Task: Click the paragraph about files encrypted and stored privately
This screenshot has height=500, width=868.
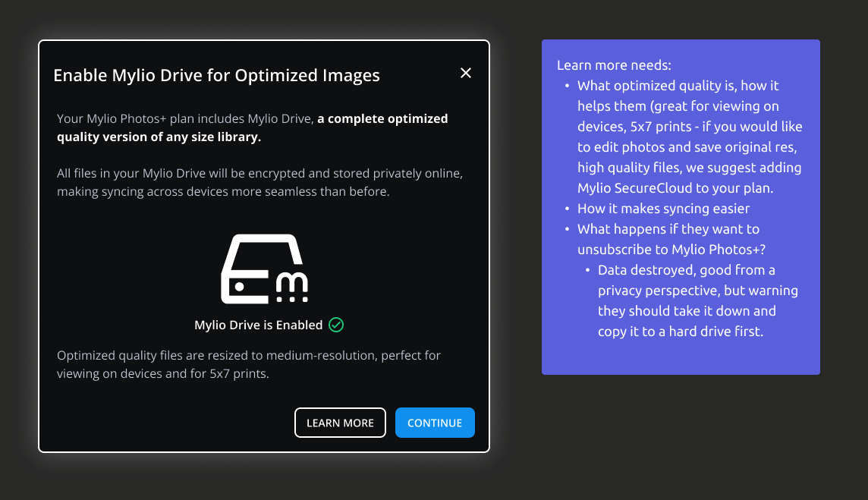Action: [259, 182]
